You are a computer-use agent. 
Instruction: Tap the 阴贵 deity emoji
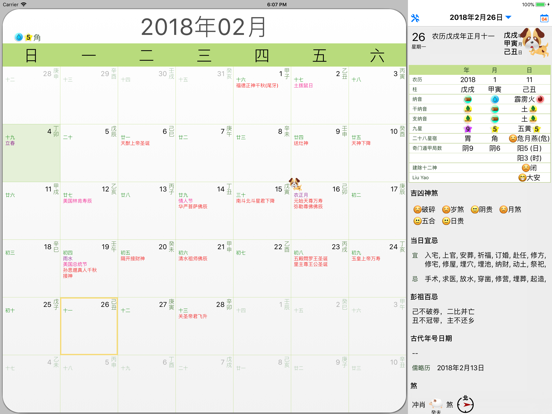475,209
